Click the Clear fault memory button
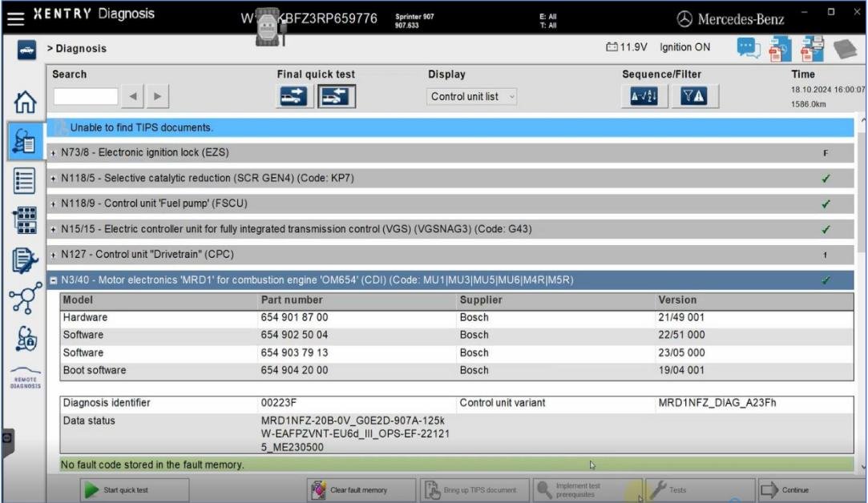 pyautogui.click(x=361, y=490)
